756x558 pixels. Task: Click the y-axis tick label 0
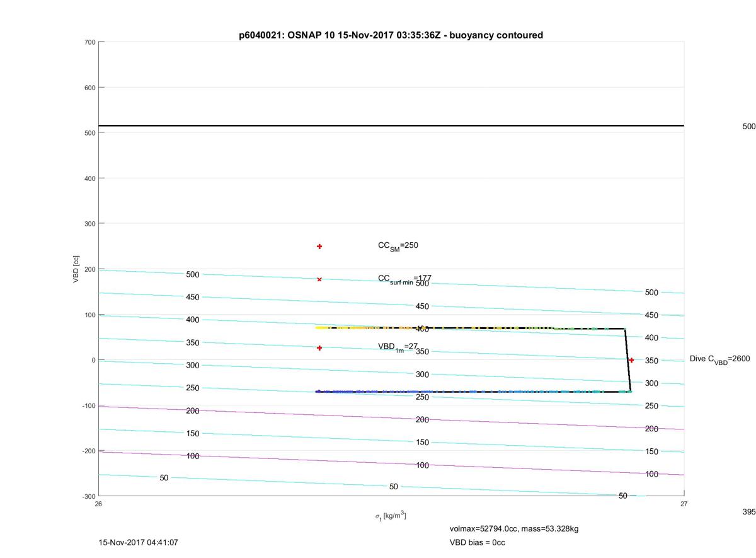click(x=93, y=360)
